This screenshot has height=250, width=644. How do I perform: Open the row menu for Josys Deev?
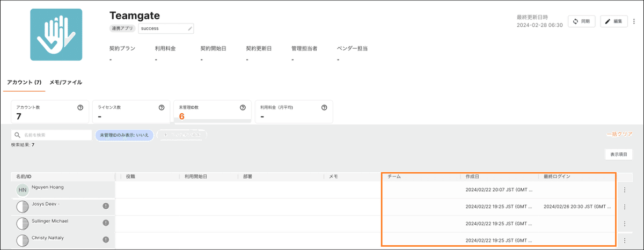[625, 207]
